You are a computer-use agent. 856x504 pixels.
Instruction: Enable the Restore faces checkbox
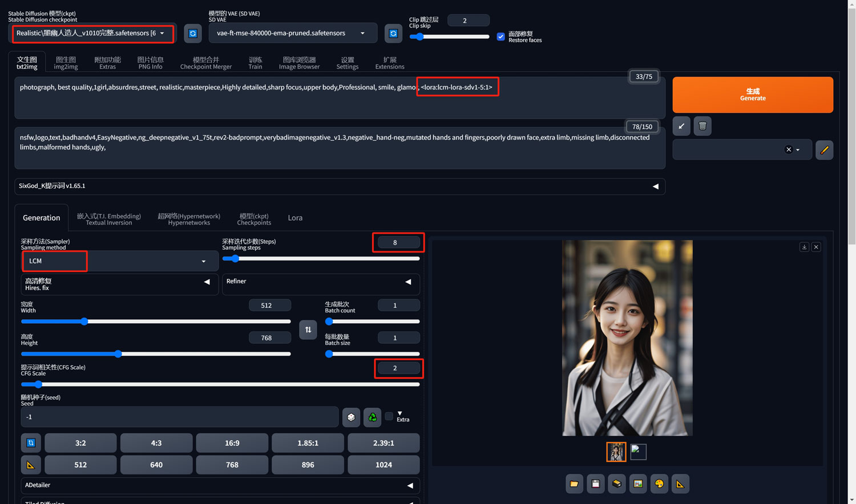500,36
